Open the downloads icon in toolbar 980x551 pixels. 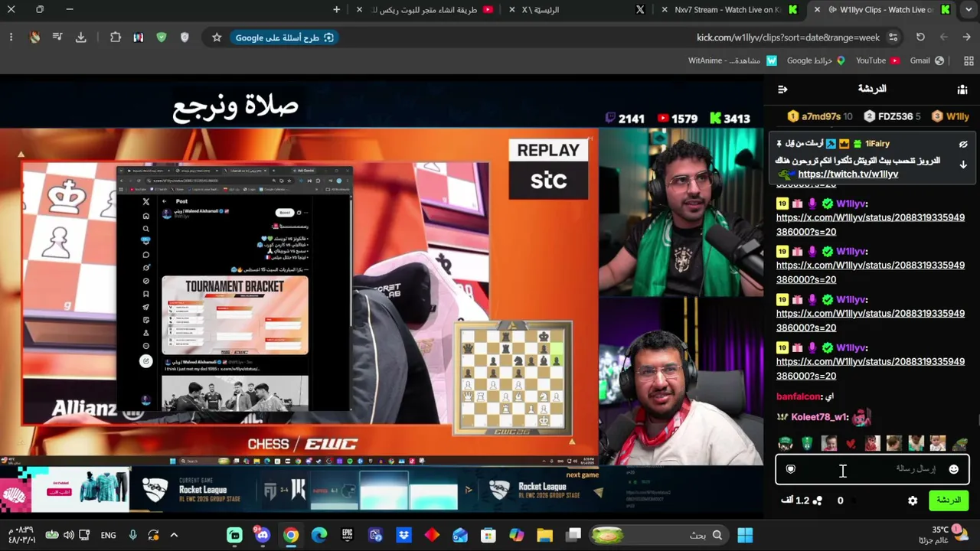click(80, 37)
